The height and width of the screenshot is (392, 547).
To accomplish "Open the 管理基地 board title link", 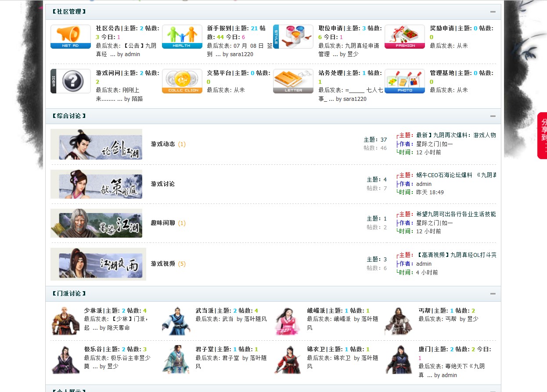I will pyautogui.click(x=442, y=73).
